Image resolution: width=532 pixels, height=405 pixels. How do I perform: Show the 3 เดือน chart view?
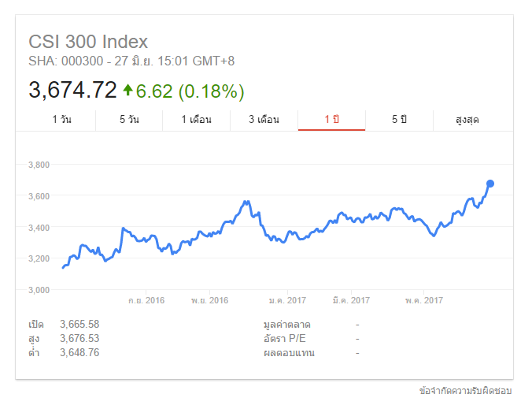point(264,120)
